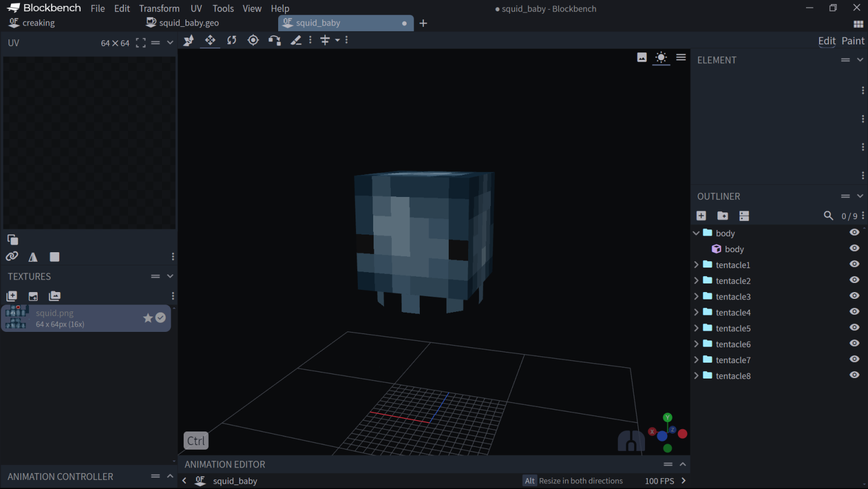The height and width of the screenshot is (489, 868).
Task: Click the UV link chain icon
Action: (x=12, y=257)
